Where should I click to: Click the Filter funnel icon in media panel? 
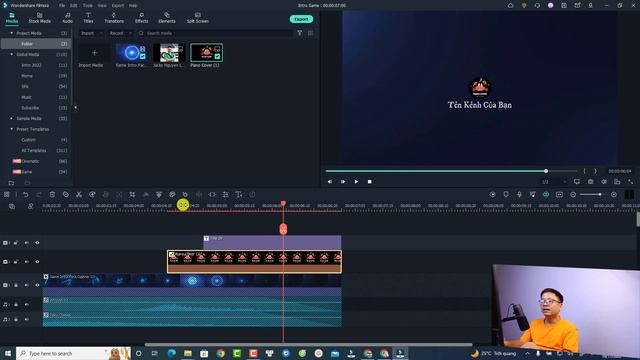click(x=300, y=33)
